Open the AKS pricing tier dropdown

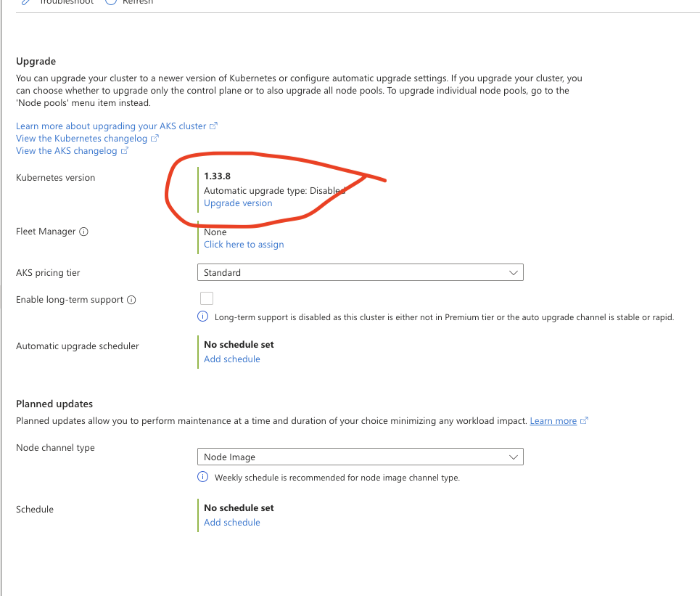(361, 272)
